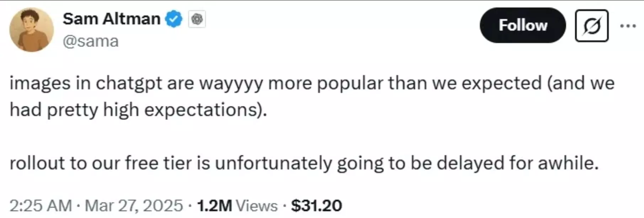Image resolution: width=644 pixels, height=218 pixels.
Task: Click the phrase delayed for awhile
Action: 517,163
